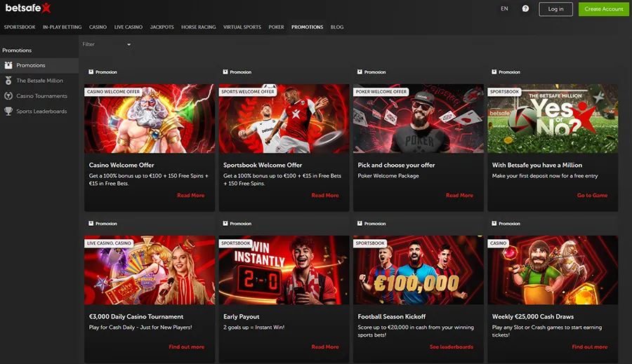
Task: Select The Betsafe Million sidebar item
Action: pyautogui.click(x=39, y=81)
